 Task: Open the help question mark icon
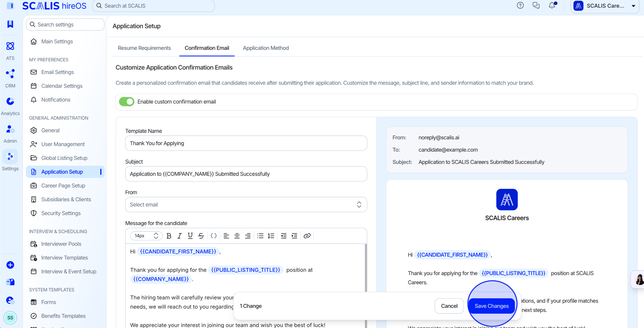tap(520, 5)
